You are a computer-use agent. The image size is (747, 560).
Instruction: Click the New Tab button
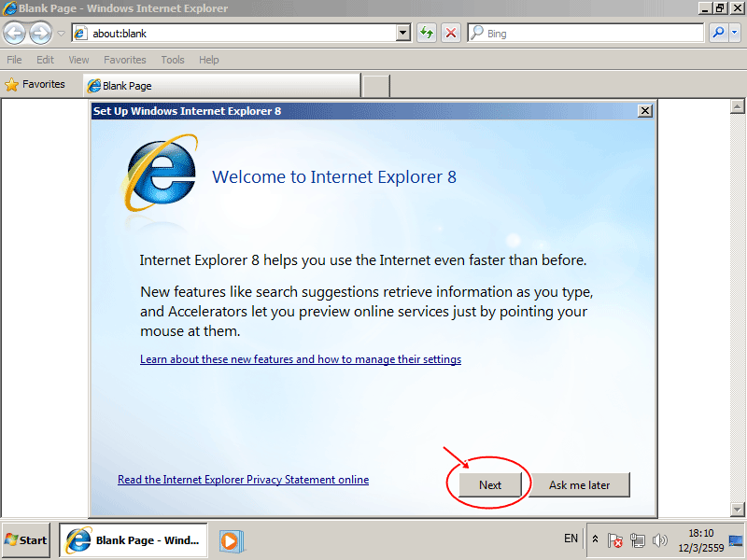coord(376,86)
